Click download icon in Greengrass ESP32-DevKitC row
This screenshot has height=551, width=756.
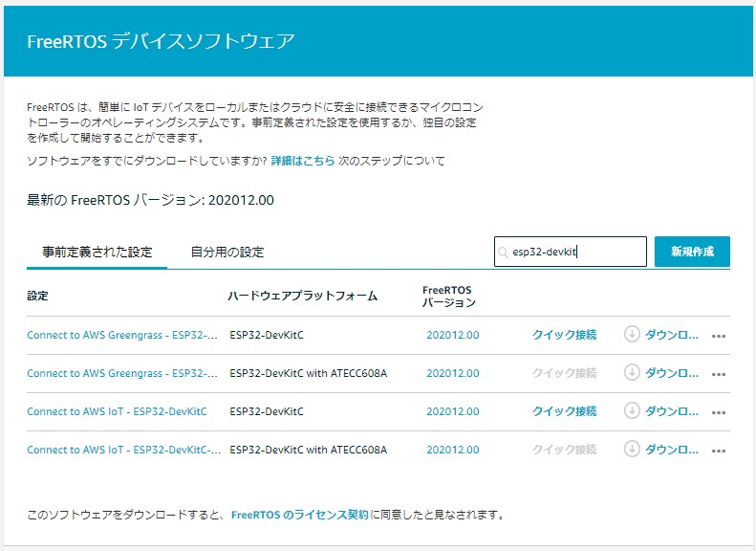click(632, 334)
